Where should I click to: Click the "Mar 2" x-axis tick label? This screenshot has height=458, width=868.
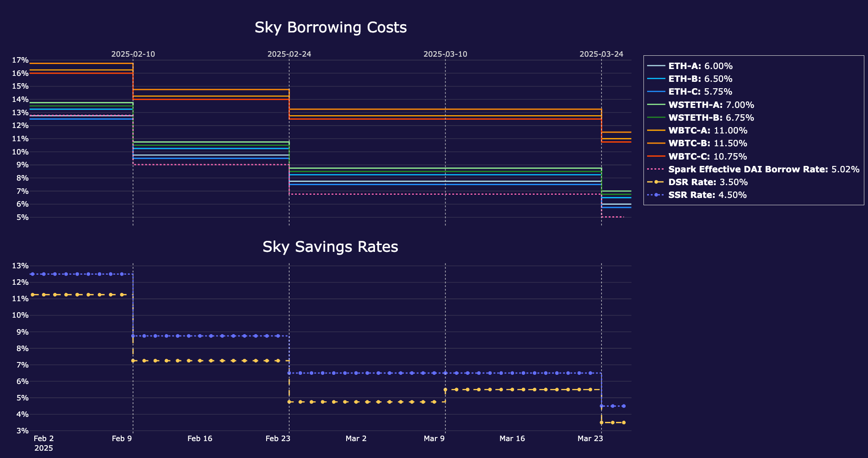pyautogui.click(x=356, y=439)
